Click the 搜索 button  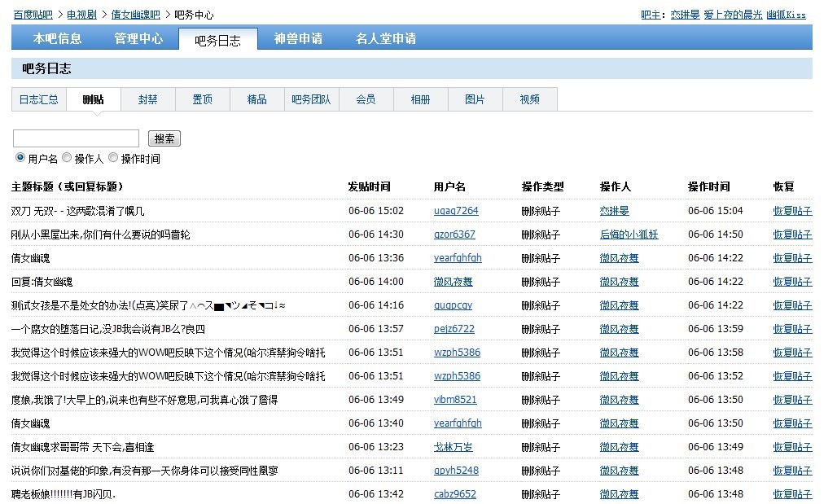point(164,138)
